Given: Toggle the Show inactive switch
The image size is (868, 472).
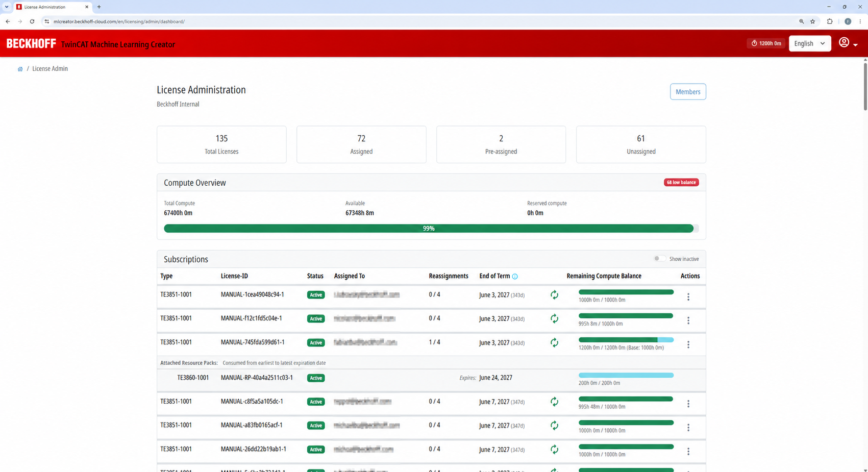Looking at the screenshot, I should [x=659, y=259].
